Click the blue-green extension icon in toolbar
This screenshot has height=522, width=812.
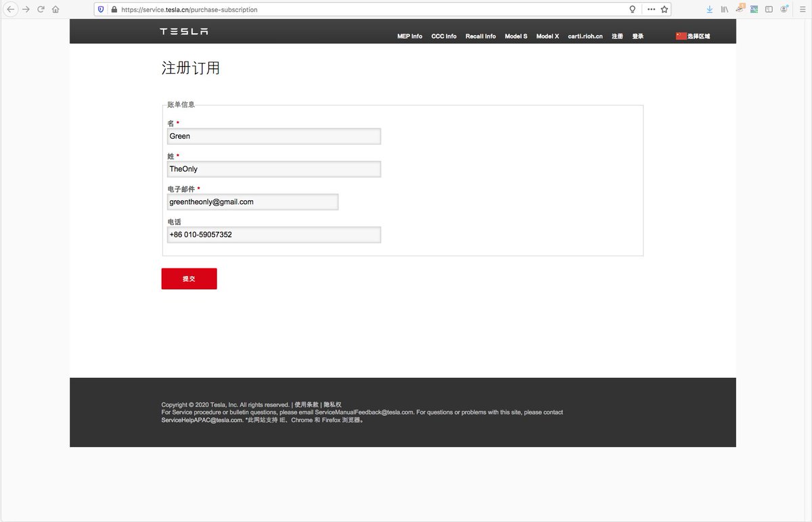pos(754,9)
